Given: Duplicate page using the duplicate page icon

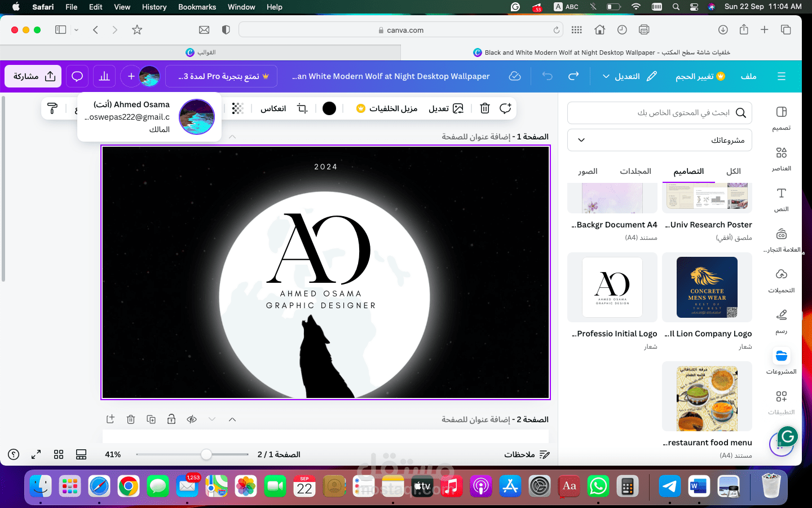Looking at the screenshot, I should point(151,419).
